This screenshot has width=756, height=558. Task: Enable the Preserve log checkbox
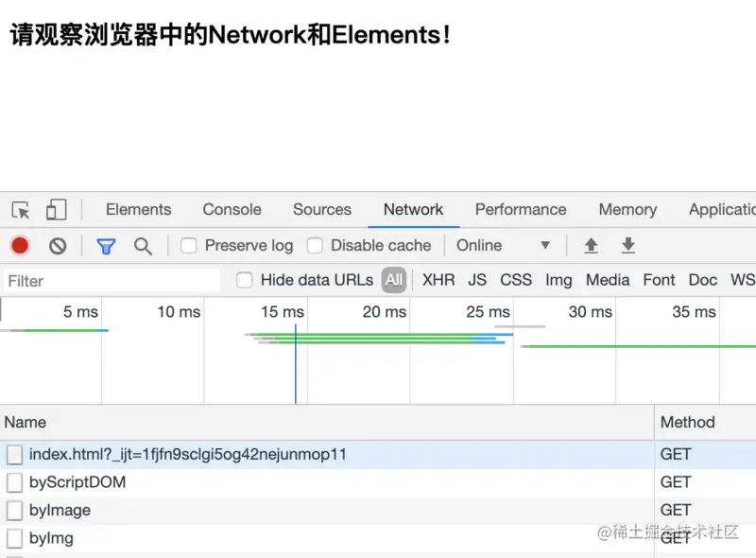pos(188,246)
